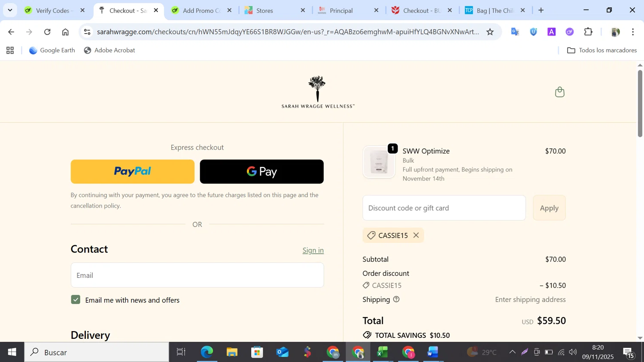
Task: View site information icon in address bar
Action: [x=87, y=32]
